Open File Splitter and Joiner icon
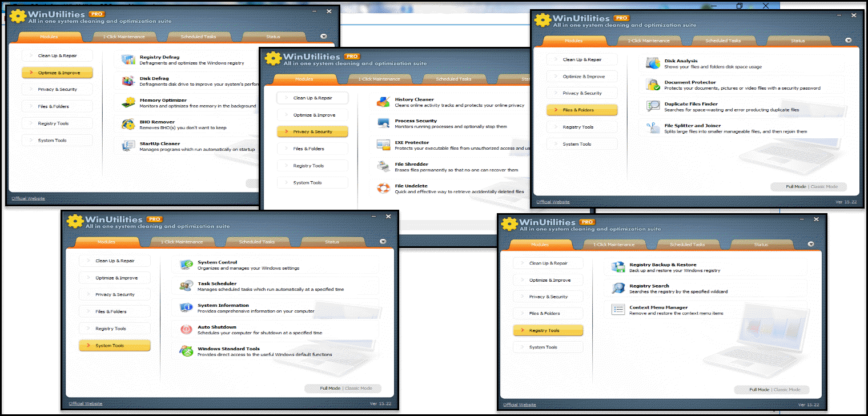 pyautogui.click(x=653, y=129)
